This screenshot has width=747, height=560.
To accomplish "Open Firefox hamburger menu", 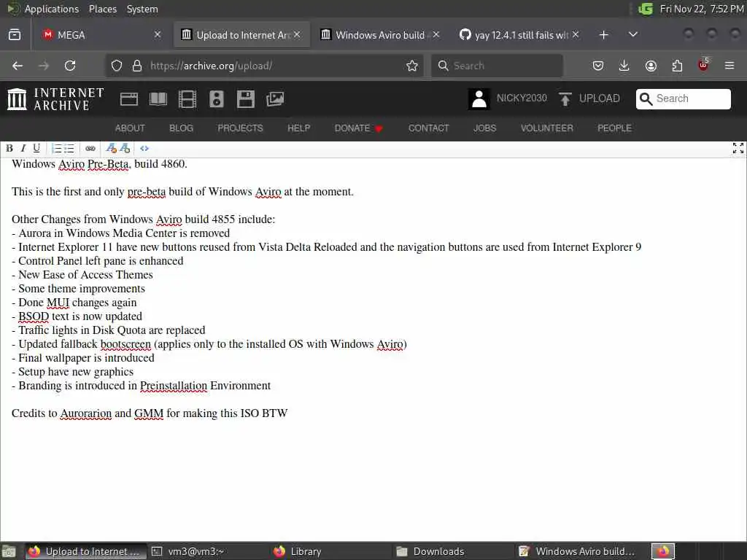I will (x=729, y=66).
